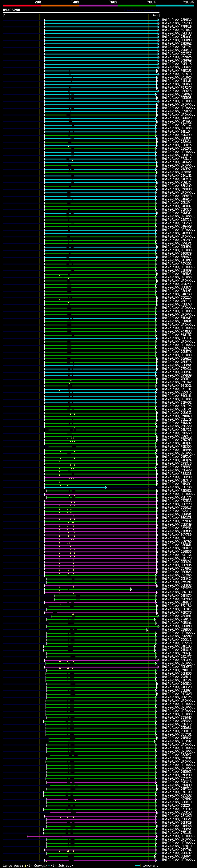197x868 pixels.
Task: Open the UniRef100_Q586L7 entry
Action: (x=176, y=507)
